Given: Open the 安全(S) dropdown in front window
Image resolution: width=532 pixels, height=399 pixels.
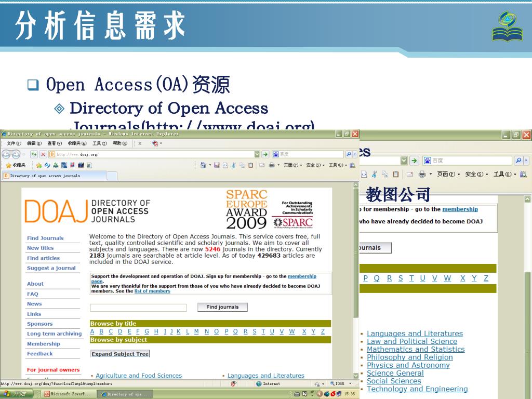Looking at the screenshot, I should (315, 165).
